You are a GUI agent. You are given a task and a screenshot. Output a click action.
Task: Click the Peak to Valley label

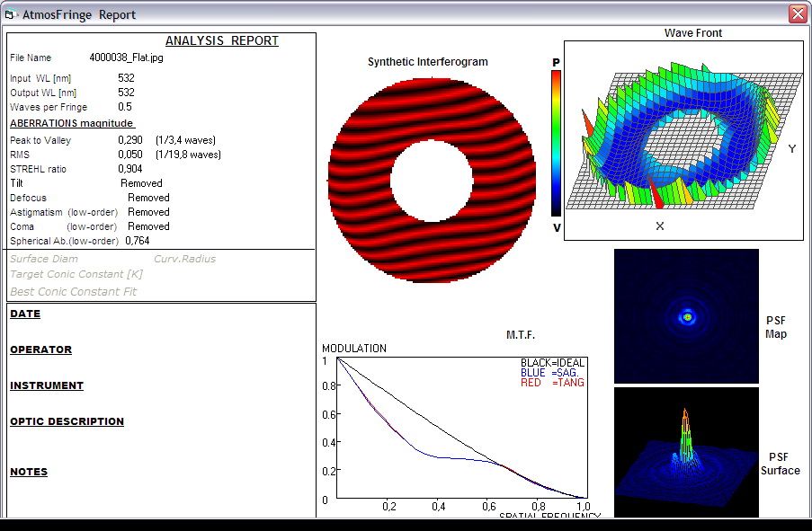[x=40, y=140]
